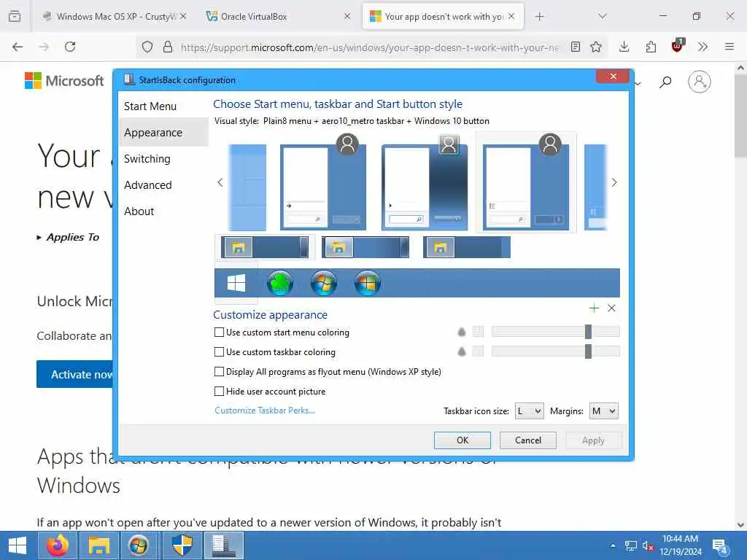This screenshot has width=747, height=560.
Task: Select the third highlighted start menu style thumbnail
Action: 526,183
